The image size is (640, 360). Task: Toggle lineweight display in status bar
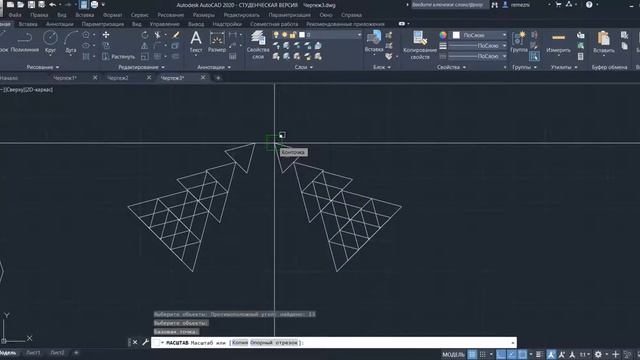pos(539,354)
